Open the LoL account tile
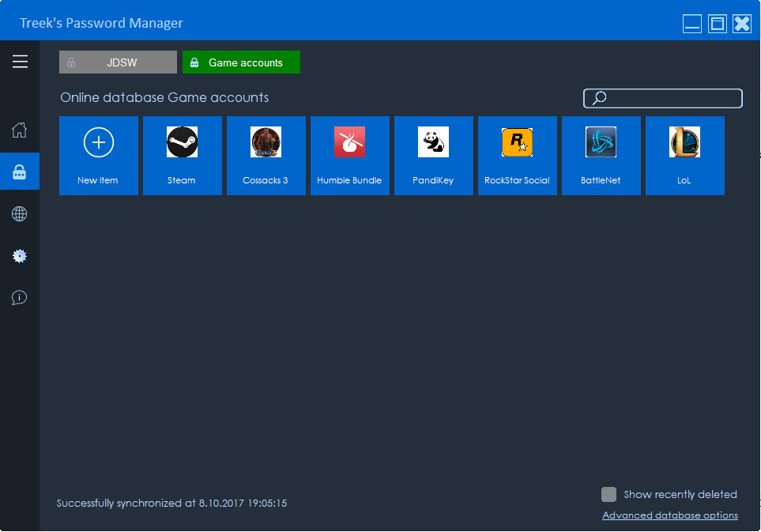 [685, 155]
